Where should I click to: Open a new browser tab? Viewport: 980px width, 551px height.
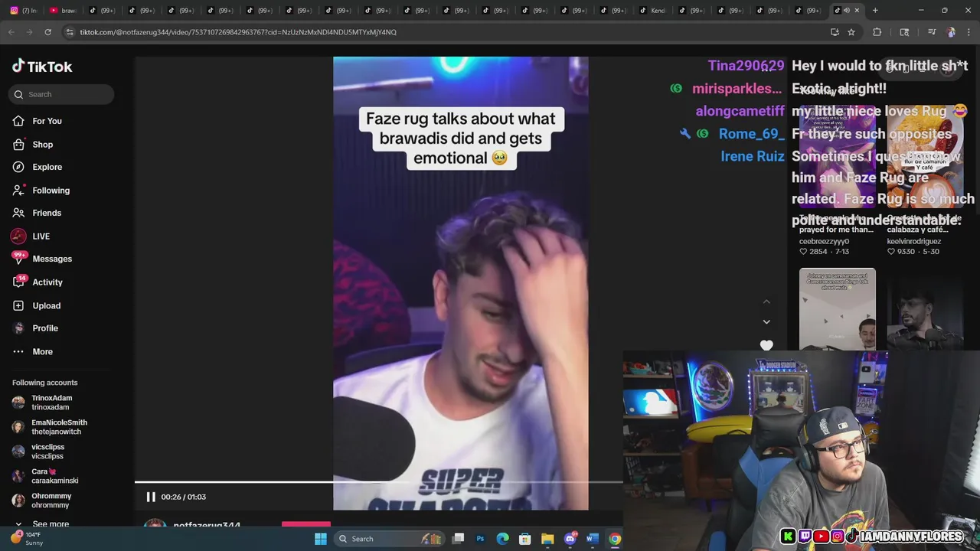tap(875, 11)
